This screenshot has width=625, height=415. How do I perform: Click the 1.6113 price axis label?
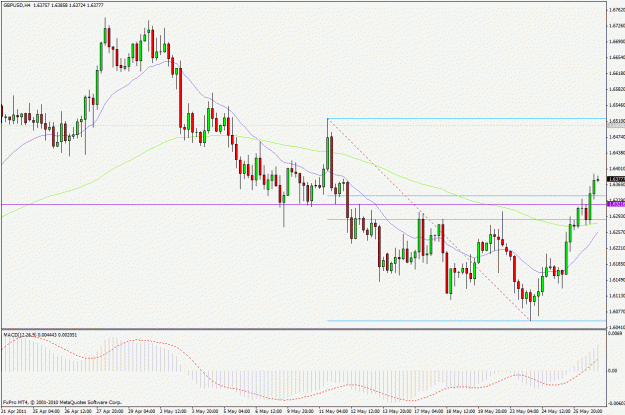coord(616,296)
